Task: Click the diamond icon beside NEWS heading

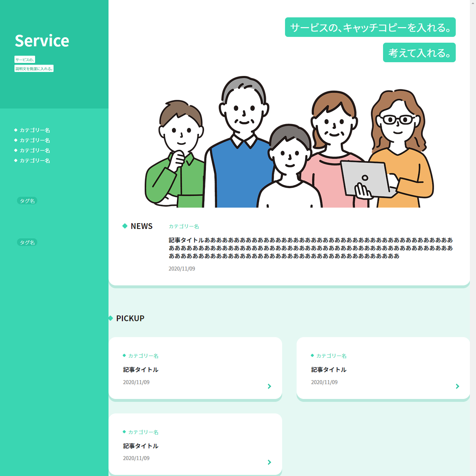Action: click(125, 226)
